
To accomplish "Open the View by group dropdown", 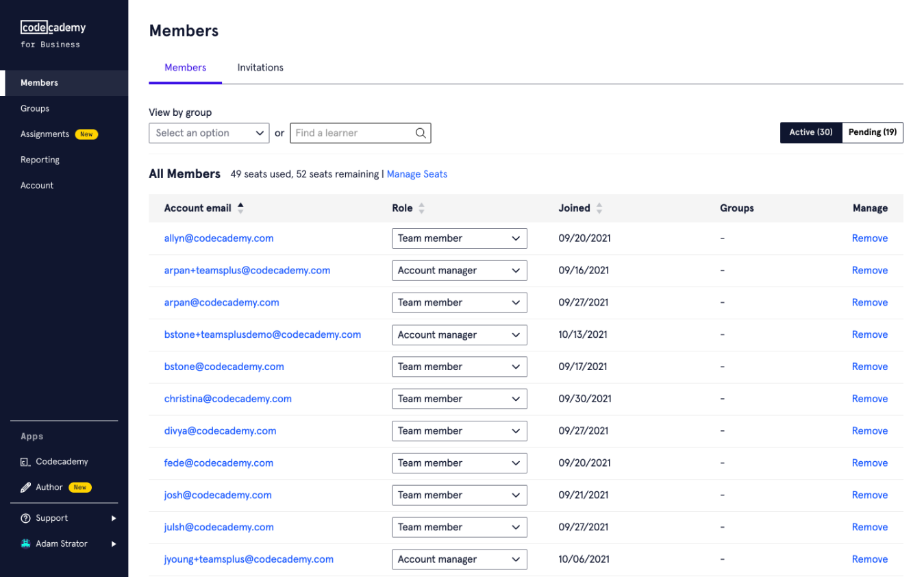I will coord(209,133).
